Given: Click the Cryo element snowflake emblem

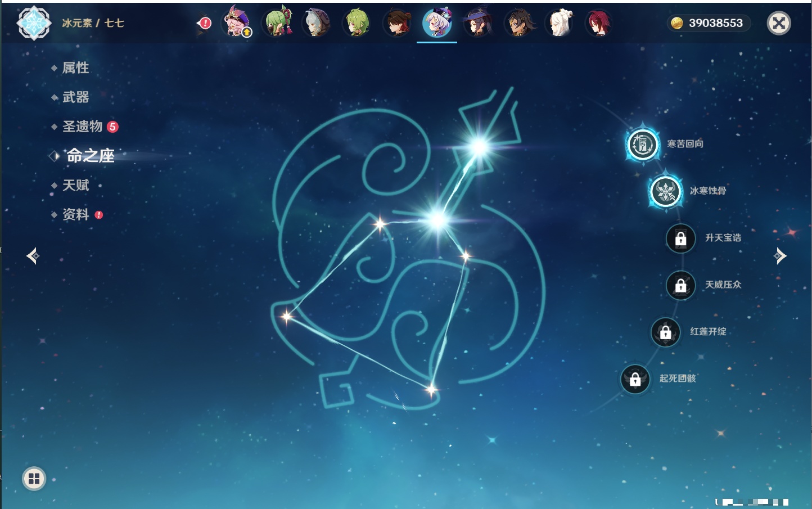Looking at the screenshot, I should tap(34, 23).
